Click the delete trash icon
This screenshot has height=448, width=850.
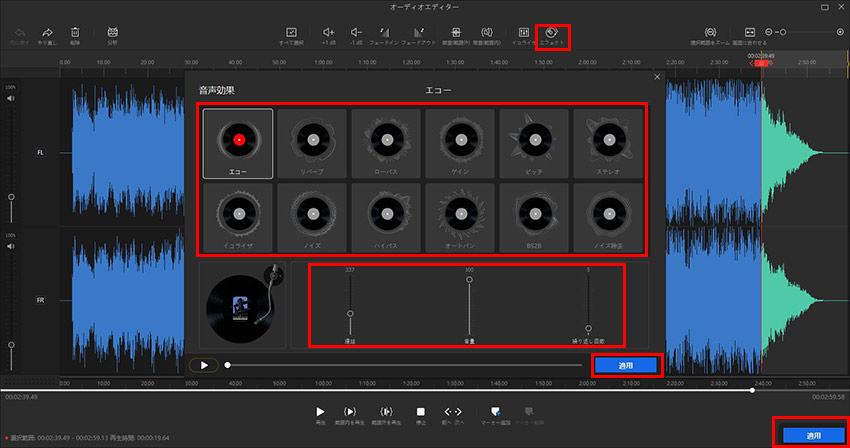(75, 33)
